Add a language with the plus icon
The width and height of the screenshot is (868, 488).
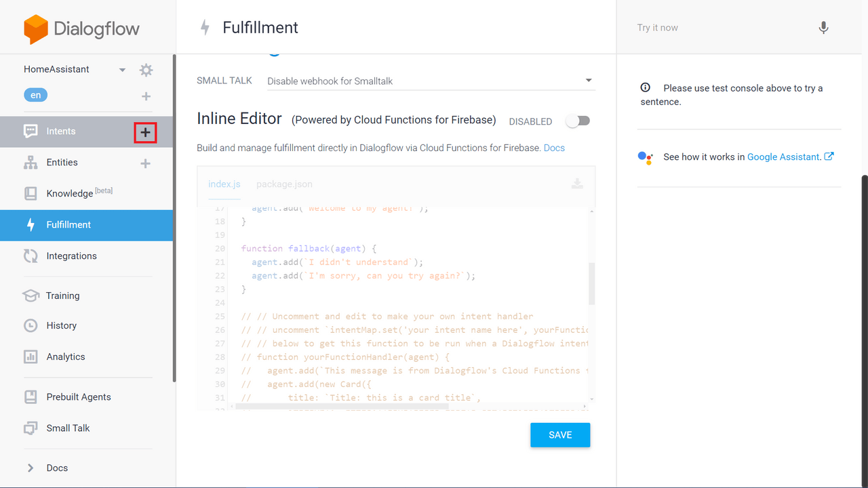[146, 96]
